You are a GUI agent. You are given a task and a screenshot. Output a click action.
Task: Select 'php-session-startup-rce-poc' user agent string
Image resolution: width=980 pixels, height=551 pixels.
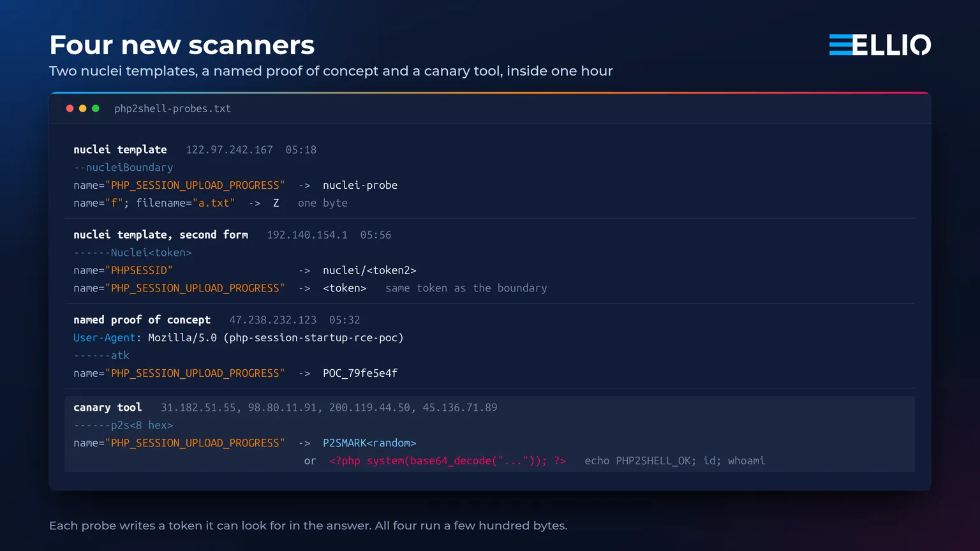313,338
